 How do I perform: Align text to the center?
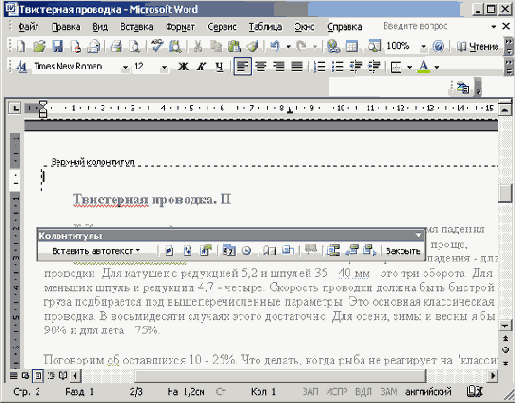pyautogui.click(x=261, y=67)
